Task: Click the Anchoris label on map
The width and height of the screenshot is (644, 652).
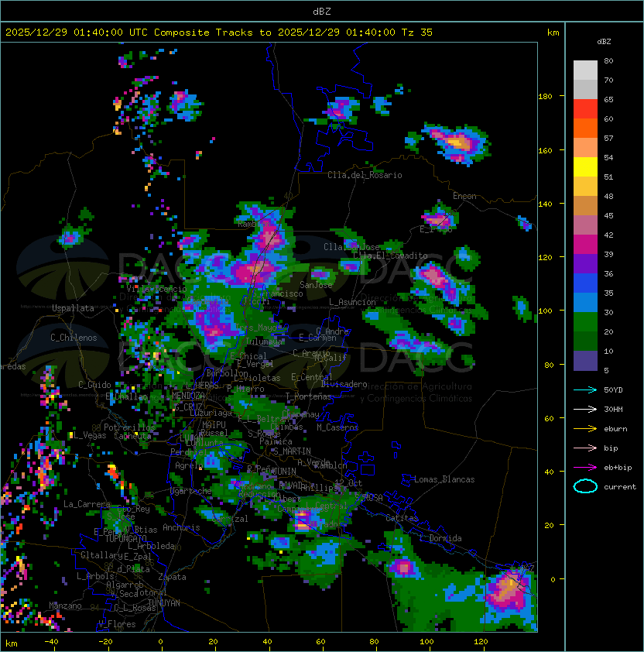Action: 181,527
